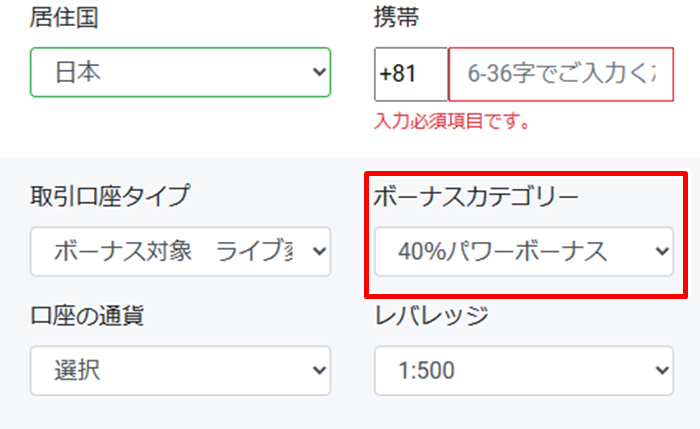Open the 取引口座タイプ dropdown
Viewport: 700px width, 429px height.
pyautogui.click(x=170, y=252)
